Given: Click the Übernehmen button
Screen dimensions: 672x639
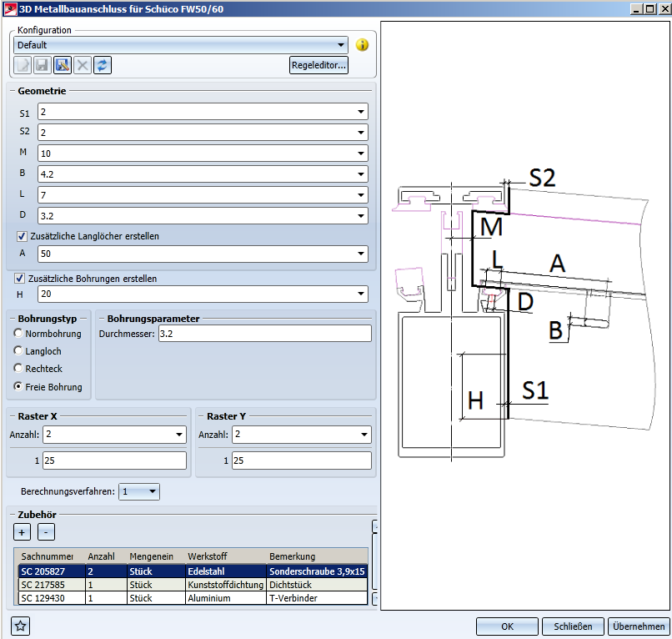Looking at the screenshot, I should click(x=639, y=626).
